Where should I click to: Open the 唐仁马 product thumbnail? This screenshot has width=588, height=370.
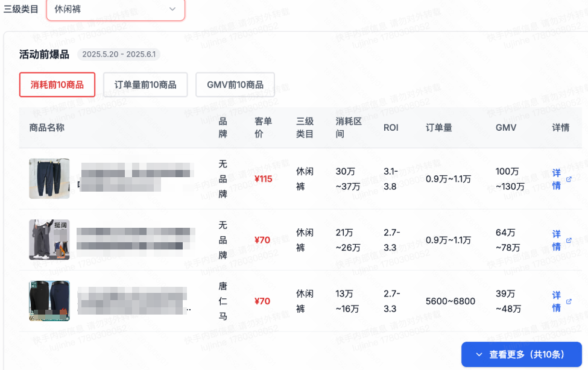tap(49, 301)
